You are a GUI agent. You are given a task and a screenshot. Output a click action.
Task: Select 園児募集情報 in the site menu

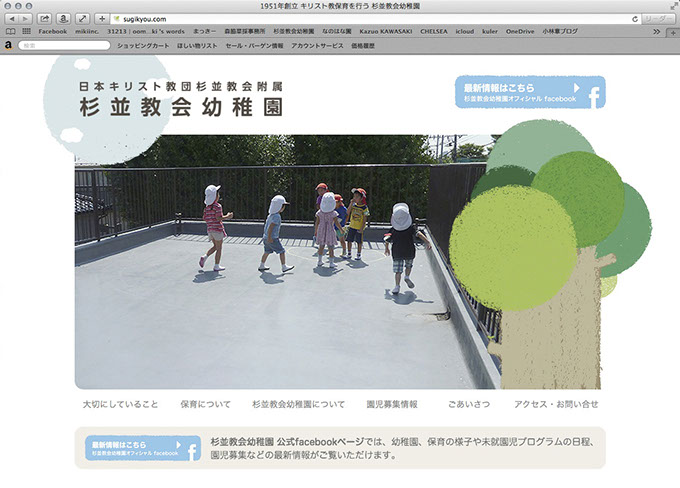point(392,404)
